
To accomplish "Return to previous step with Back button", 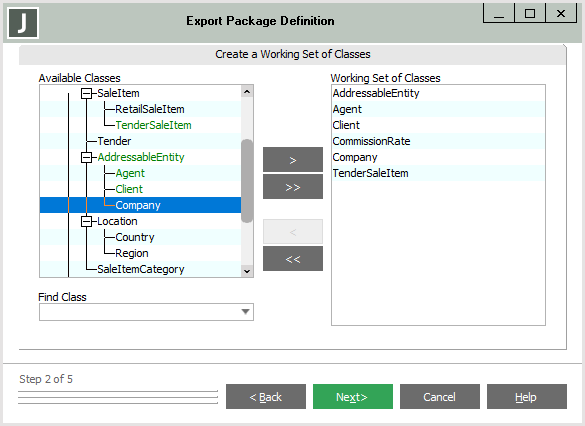I will point(266,397).
